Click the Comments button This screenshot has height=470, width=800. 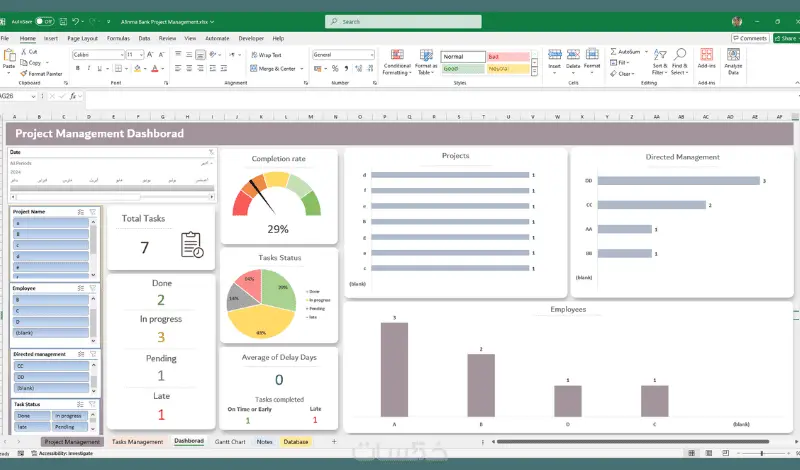point(749,38)
